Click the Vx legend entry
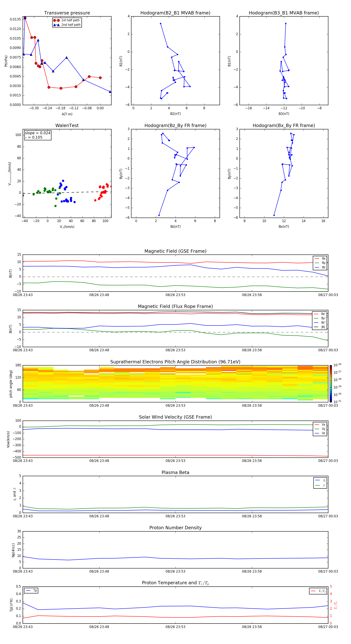Image resolution: width=351 pixels, height=644 pixels. coord(320,425)
